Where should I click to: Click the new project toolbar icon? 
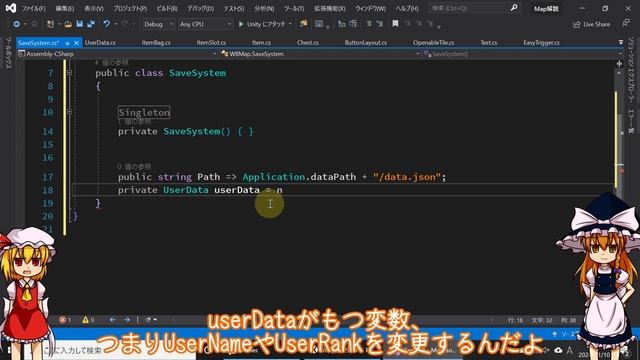click(51, 24)
